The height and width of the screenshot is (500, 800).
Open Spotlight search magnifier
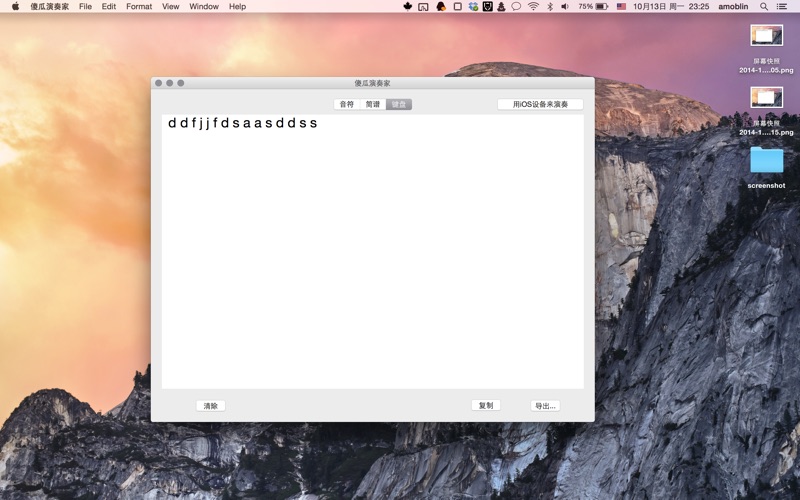[765, 6]
